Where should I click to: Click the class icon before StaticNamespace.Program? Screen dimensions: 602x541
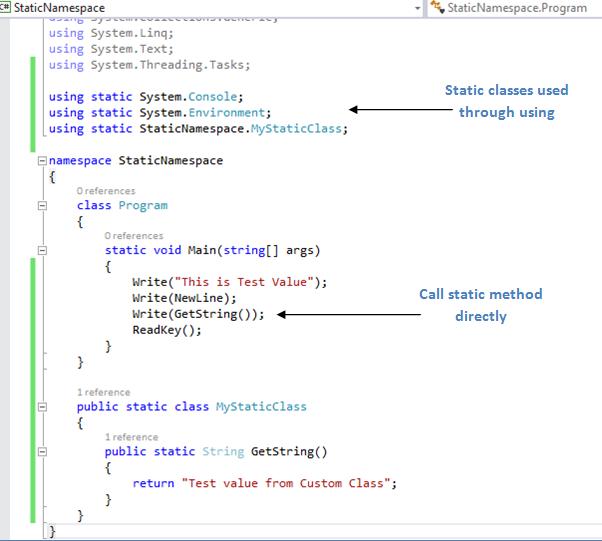click(x=437, y=7)
